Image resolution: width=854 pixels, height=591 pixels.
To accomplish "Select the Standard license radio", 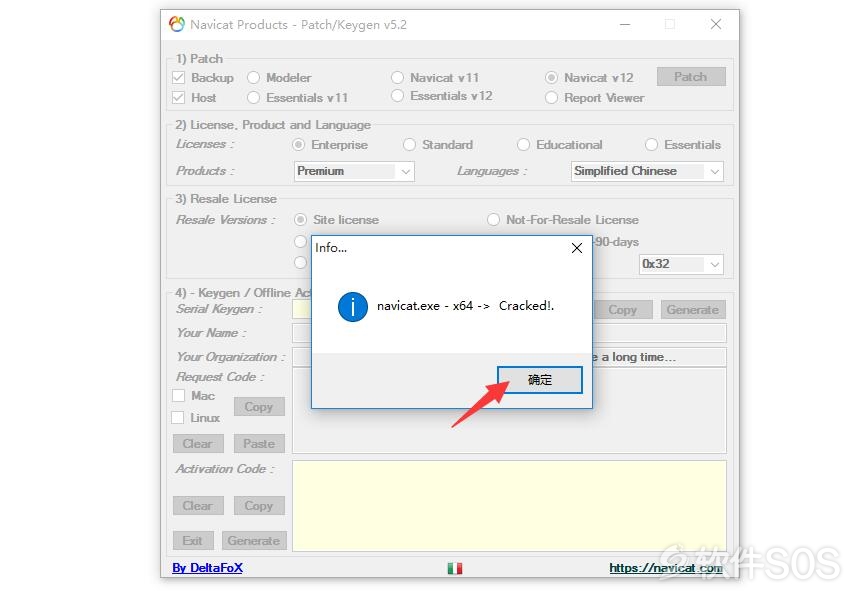I will click(x=410, y=145).
